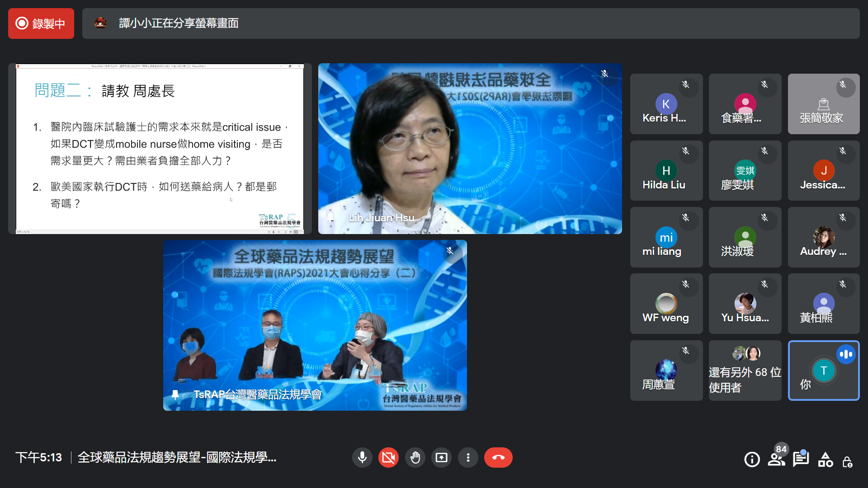Screen dimensions: 868x488
Task: Select the shared presentation slide tile
Action: [160, 149]
